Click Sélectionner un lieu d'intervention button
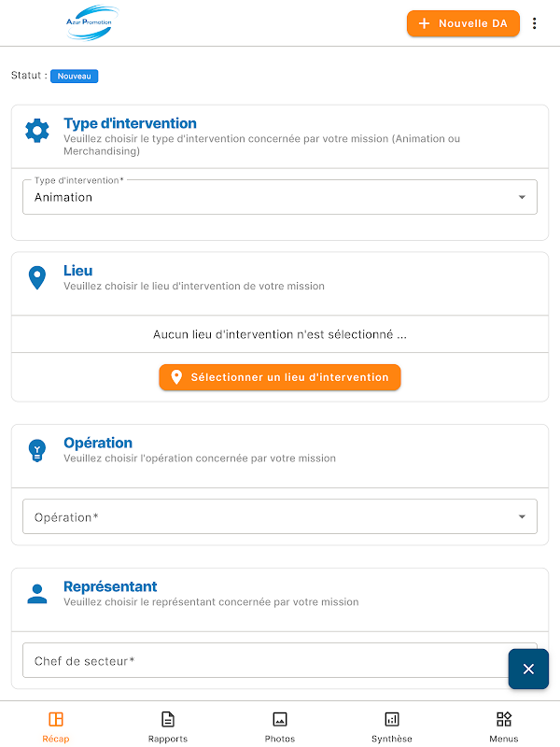560x747 pixels. click(x=280, y=377)
